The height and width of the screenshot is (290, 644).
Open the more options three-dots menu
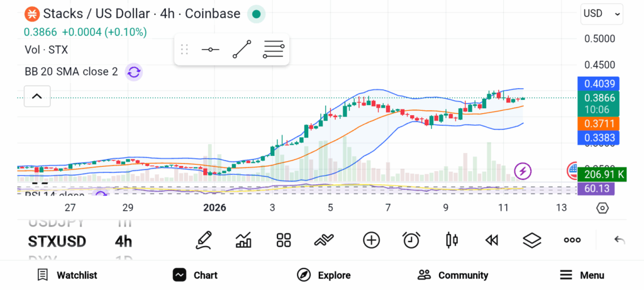pyautogui.click(x=572, y=240)
